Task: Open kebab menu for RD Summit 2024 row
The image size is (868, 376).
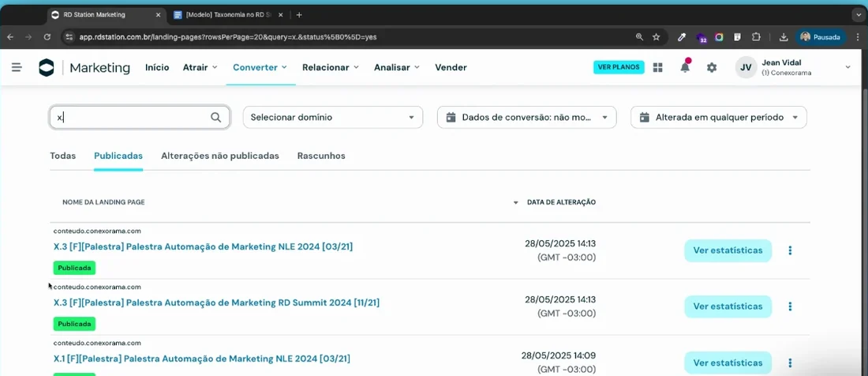Action: (x=790, y=306)
